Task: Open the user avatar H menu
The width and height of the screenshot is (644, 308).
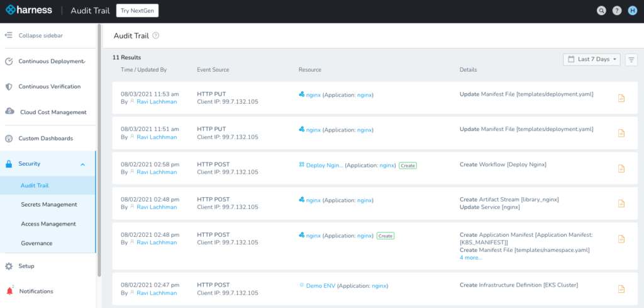Action: (x=633, y=11)
